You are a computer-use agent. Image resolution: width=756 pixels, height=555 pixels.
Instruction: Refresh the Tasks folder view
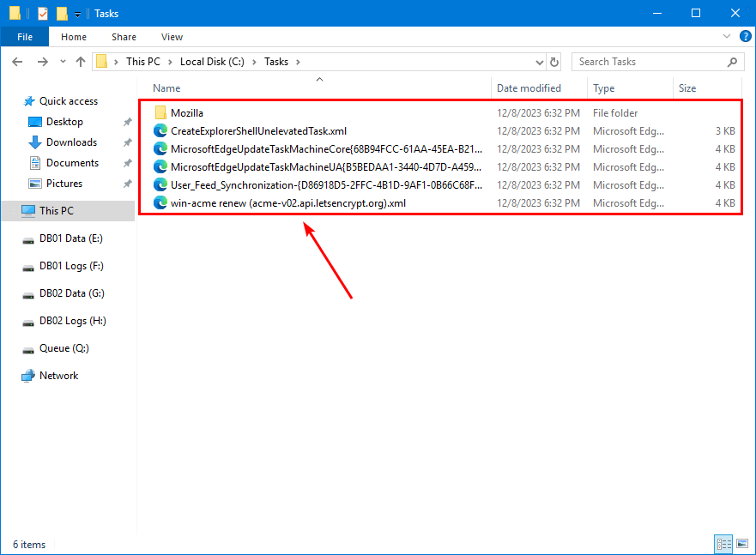click(554, 62)
